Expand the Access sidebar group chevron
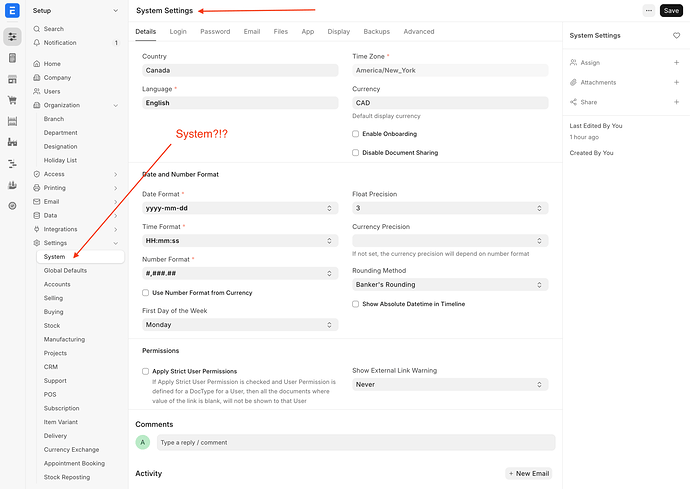The height and width of the screenshot is (489, 690). coord(116,174)
